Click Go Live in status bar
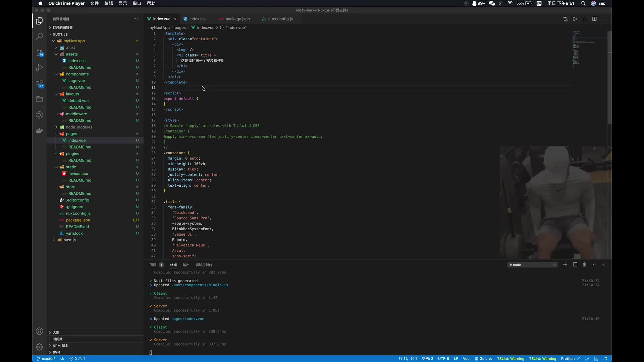The height and width of the screenshot is (362, 644). [x=483, y=359]
